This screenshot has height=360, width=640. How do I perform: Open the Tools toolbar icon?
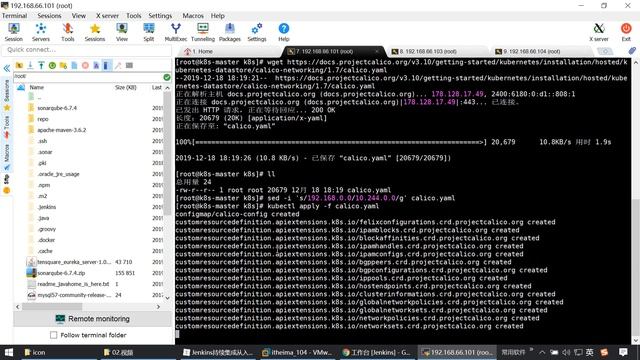click(x=68, y=32)
